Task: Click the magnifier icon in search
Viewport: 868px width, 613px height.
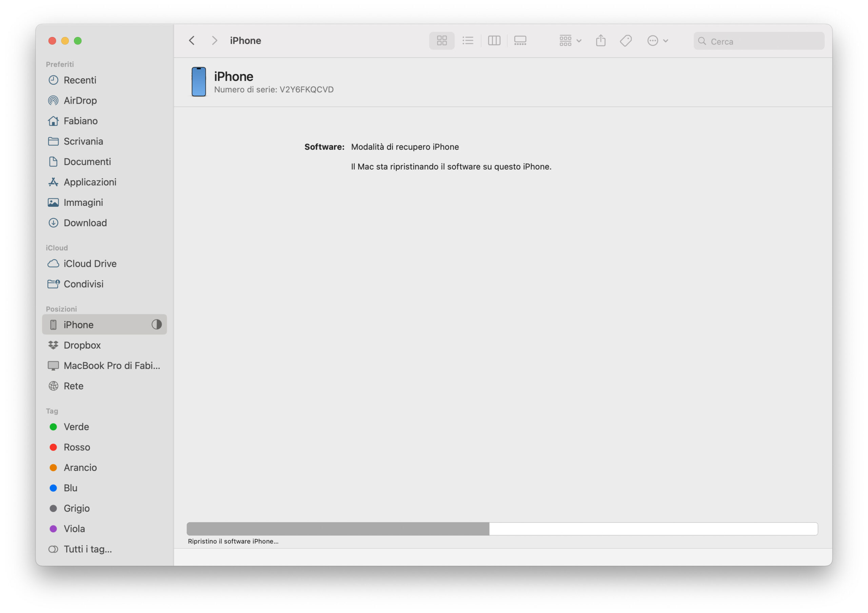Action: 702,41
